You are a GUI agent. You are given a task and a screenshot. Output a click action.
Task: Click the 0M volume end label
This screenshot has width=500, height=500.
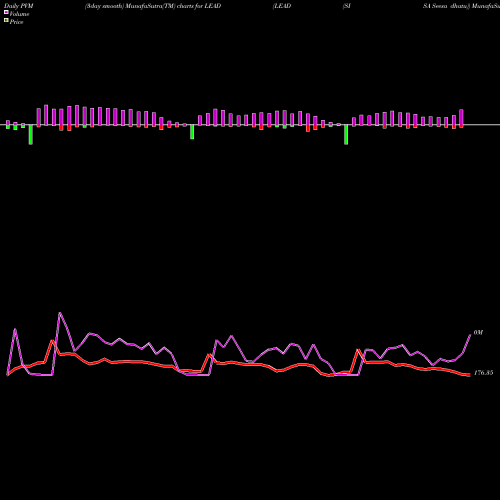click(478, 333)
